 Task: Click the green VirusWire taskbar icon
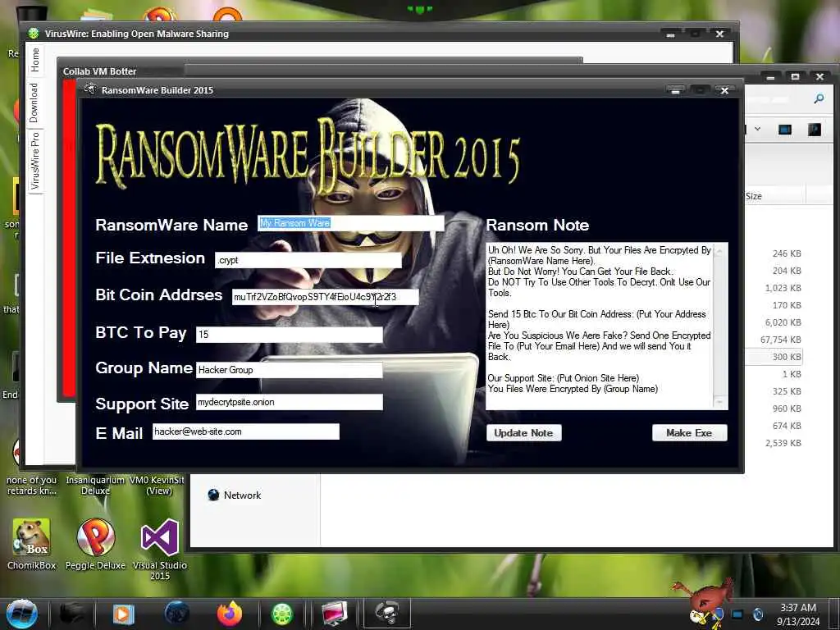282,614
